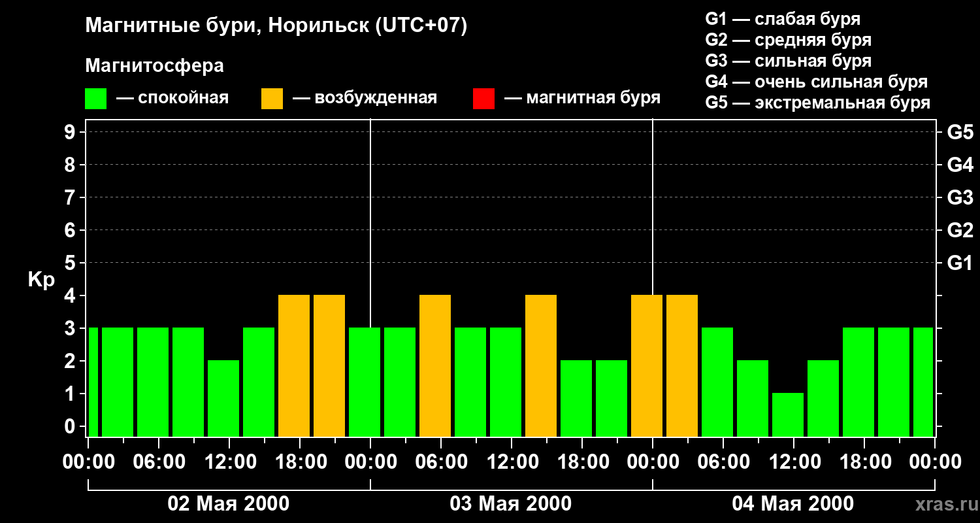Click the second orange bar on 02 Мая evening
980x523 pixels.
329,365
